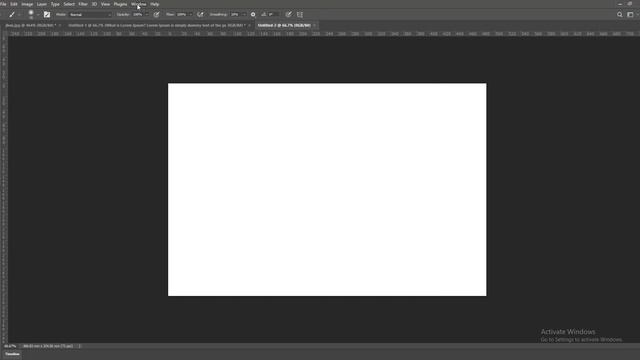Close the Untitled-2 document tab
Image resolution: width=640 pixels, height=360 pixels.
coord(315,25)
